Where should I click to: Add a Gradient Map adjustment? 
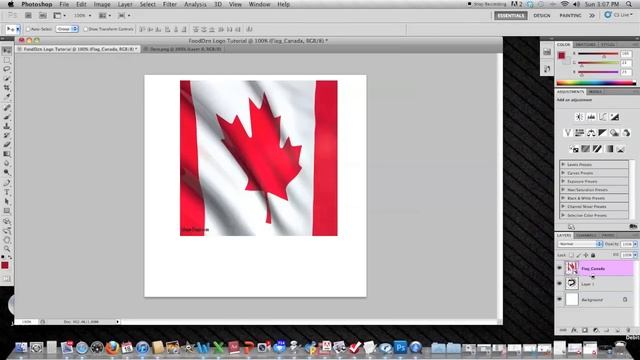pos(609,149)
